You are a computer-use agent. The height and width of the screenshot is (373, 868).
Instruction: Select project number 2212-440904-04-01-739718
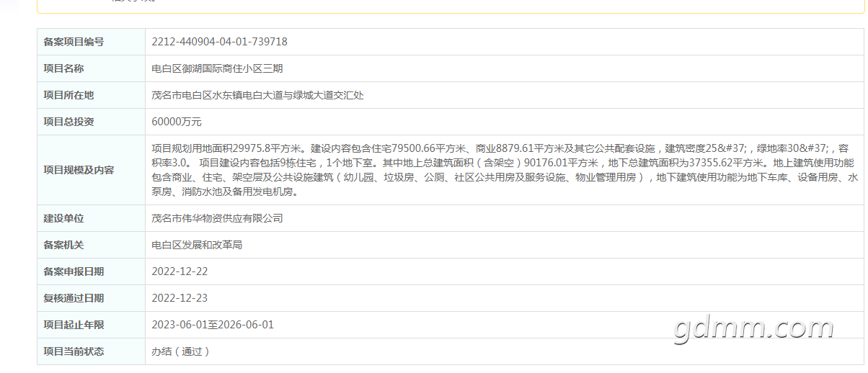tap(219, 42)
